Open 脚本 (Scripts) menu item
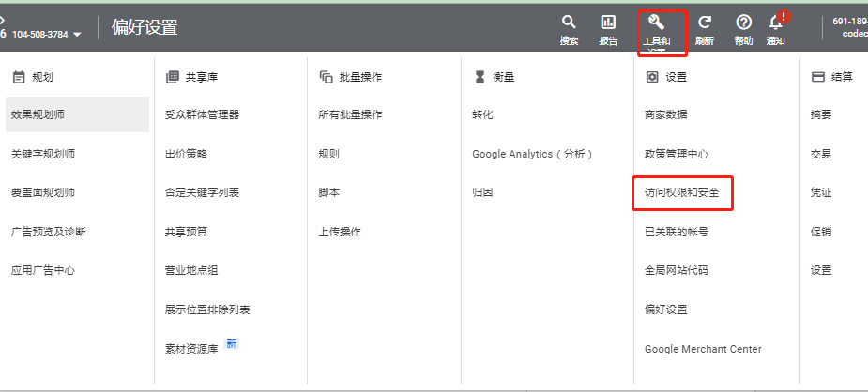 (328, 192)
